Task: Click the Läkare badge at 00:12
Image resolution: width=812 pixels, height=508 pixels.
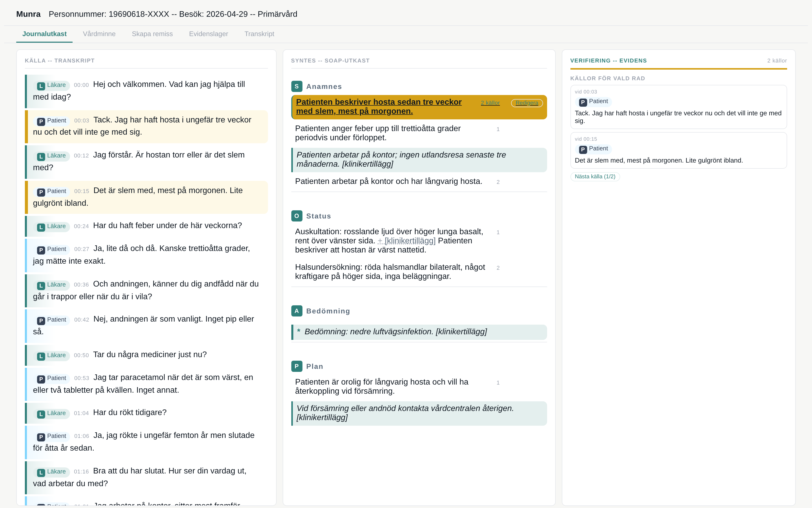Action: point(52,156)
